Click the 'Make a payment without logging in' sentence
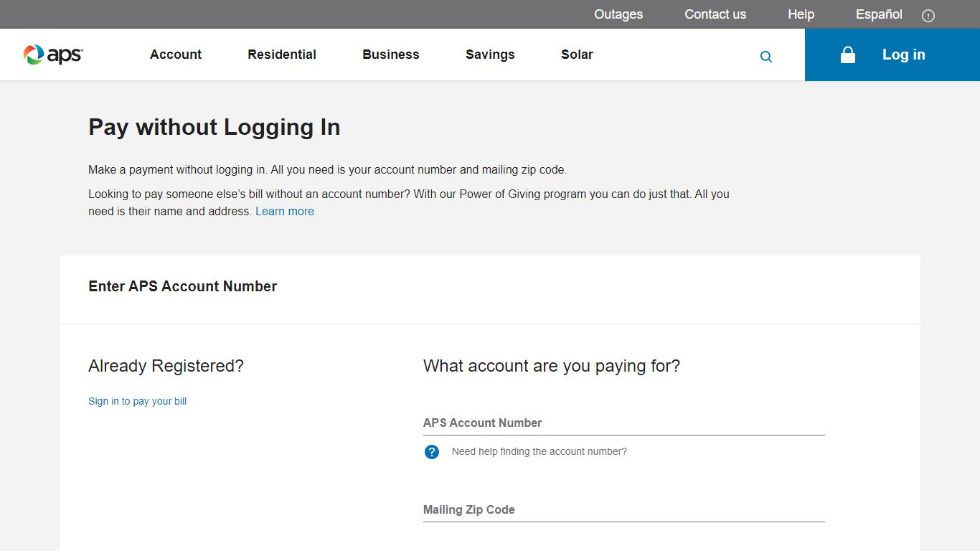 tap(327, 170)
